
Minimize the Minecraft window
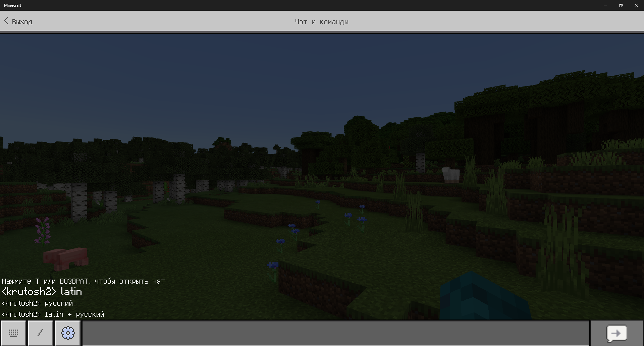click(x=605, y=5)
